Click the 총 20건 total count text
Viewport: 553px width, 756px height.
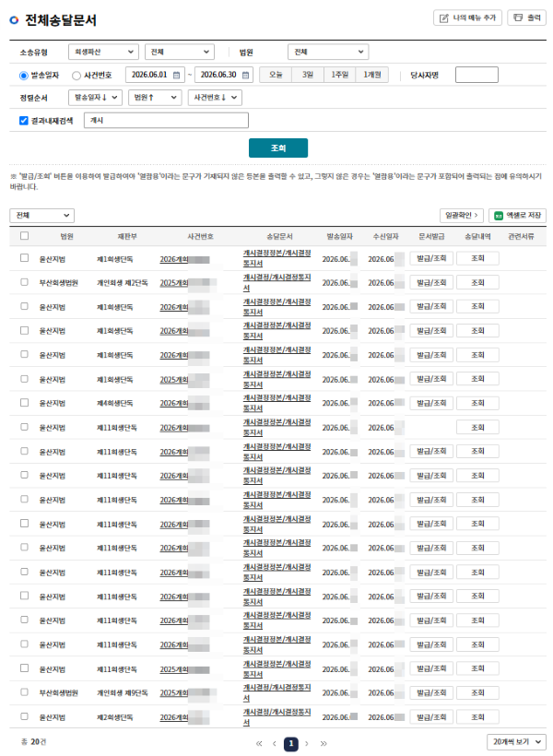[34, 742]
